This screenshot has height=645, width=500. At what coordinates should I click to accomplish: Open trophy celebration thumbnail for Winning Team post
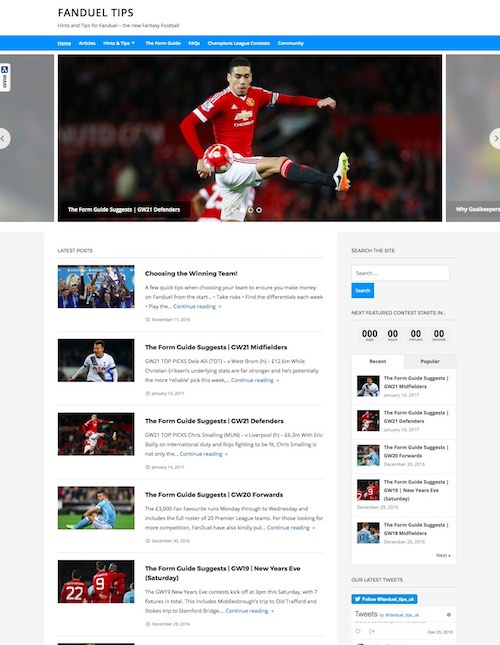(x=96, y=286)
